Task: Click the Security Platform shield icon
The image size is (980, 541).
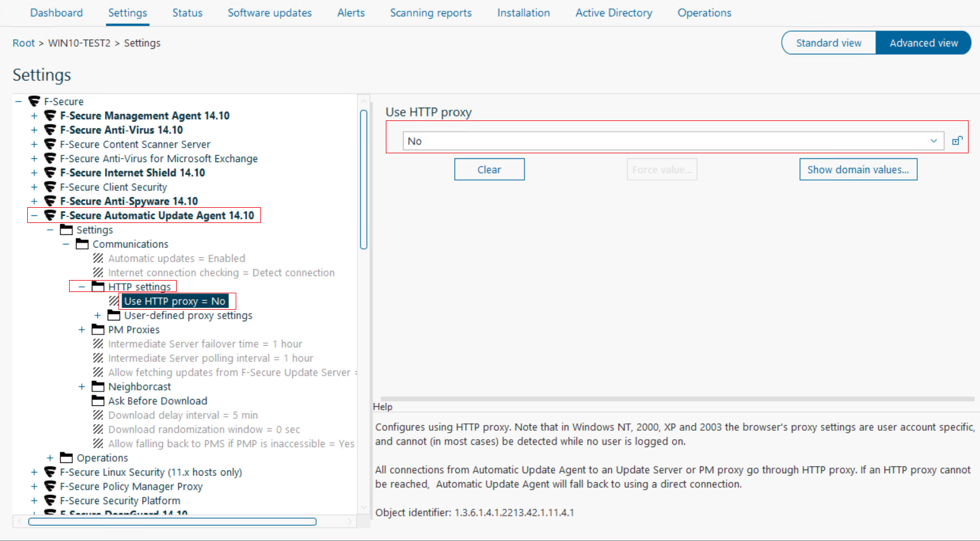Action: pos(50,500)
